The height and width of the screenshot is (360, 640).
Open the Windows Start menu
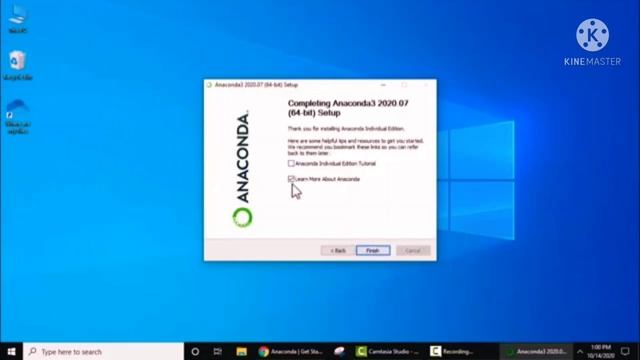point(11,351)
